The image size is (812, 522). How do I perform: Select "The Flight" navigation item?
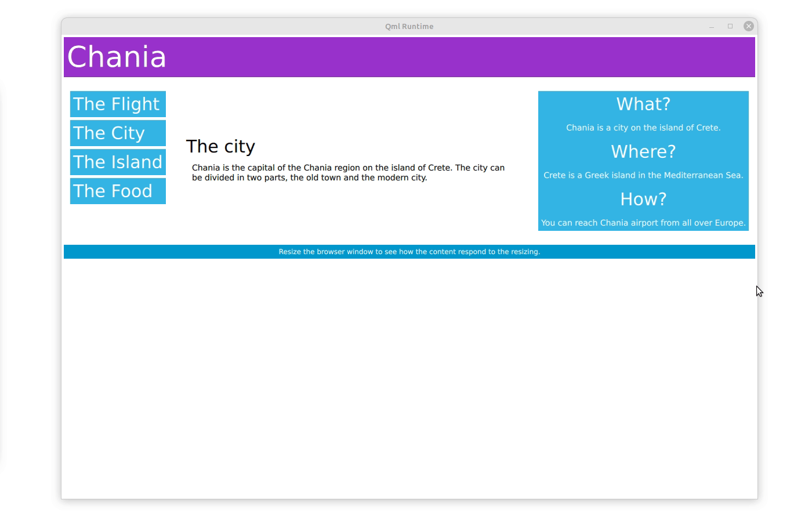[x=117, y=104]
